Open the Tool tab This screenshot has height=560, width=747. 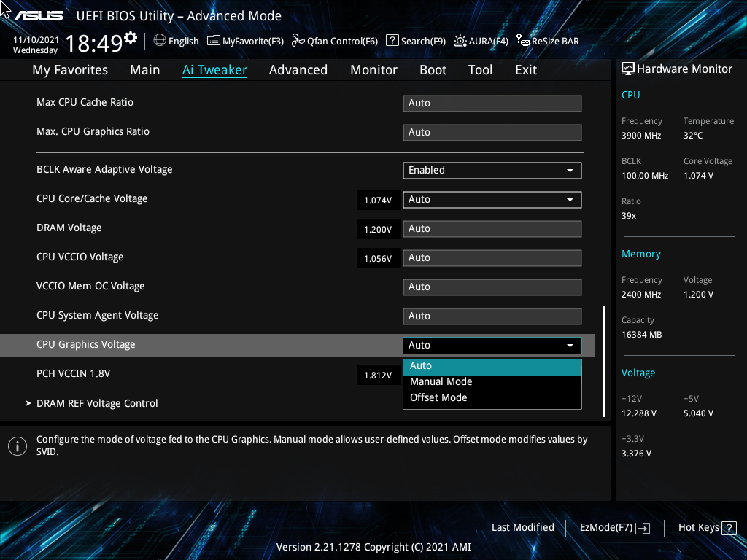click(x=480, y=70)
